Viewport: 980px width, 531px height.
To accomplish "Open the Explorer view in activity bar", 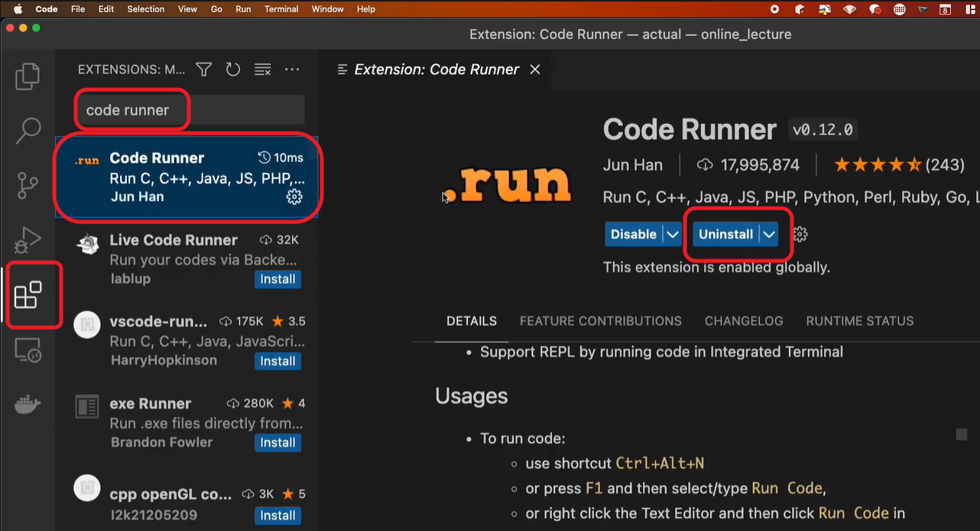I will [28, 77].
